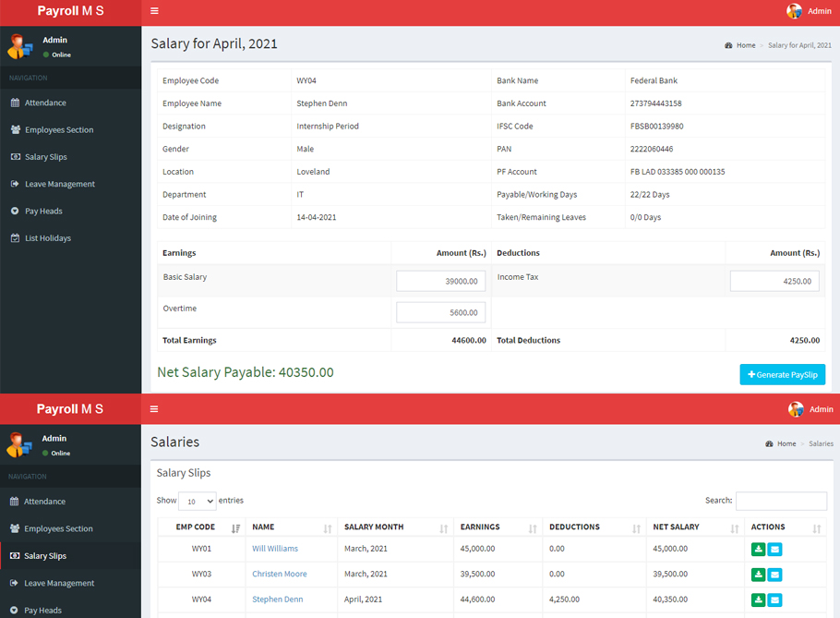The image size is (840, 618).
Task: Edit the Basic Salary amount field
Action: 440,280
